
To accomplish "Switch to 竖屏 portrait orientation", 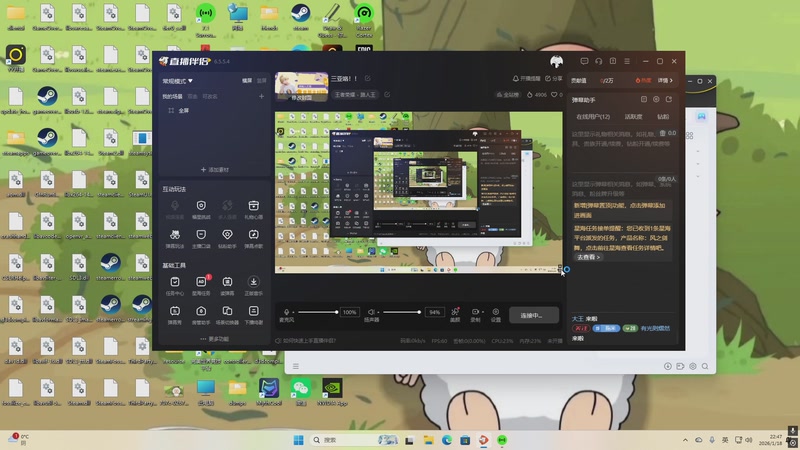I will coord(262,81).
